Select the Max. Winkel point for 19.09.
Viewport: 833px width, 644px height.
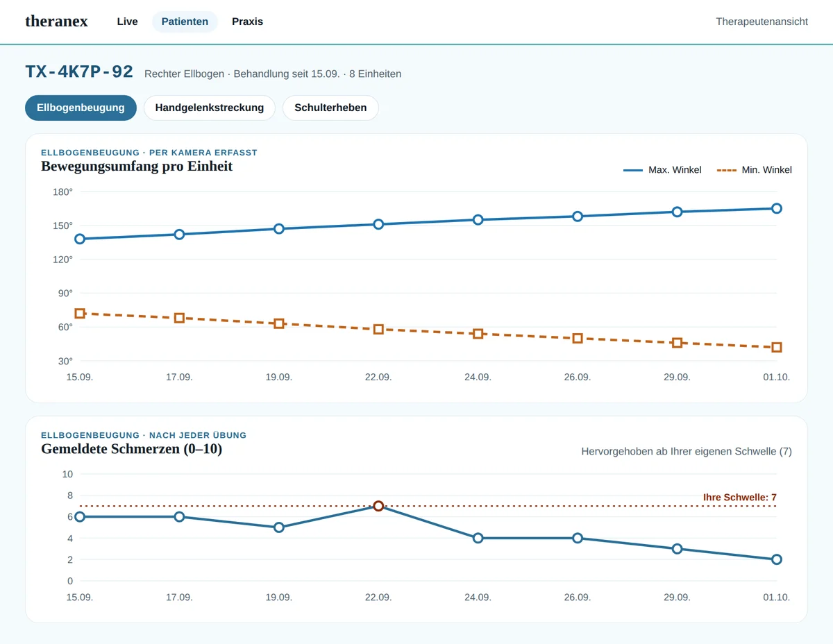[279, 228]
